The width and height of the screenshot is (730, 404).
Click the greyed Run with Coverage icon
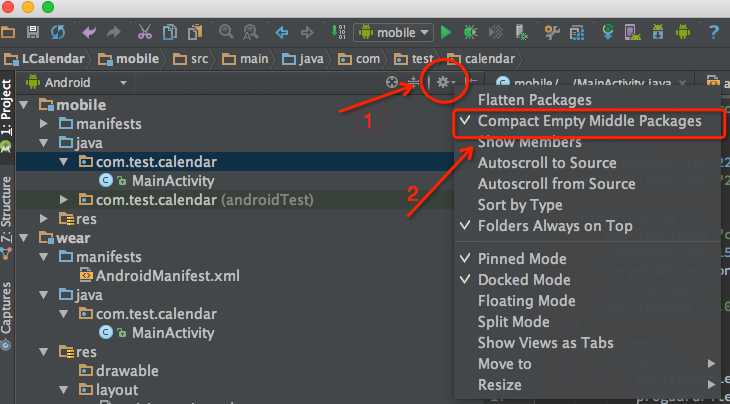click(496, 32)
